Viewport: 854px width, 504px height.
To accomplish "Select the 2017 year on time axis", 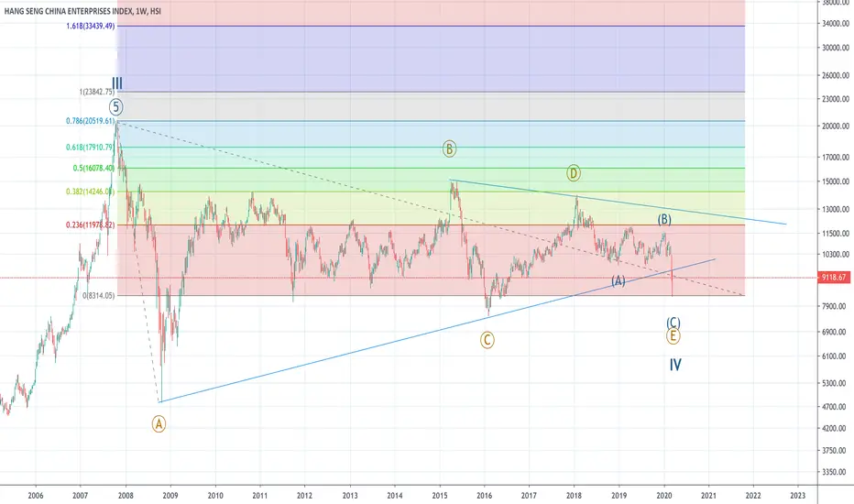I will (x=529, y=495).
